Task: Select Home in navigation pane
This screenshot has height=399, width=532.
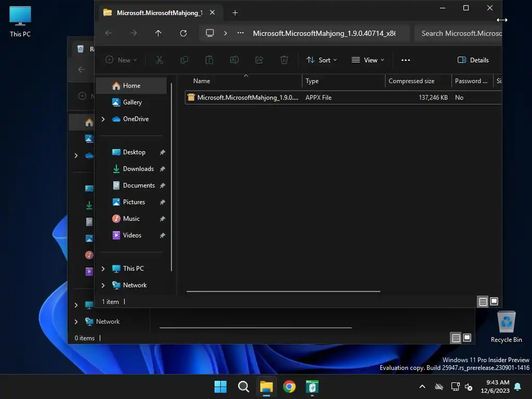Action: coord(131,86)
